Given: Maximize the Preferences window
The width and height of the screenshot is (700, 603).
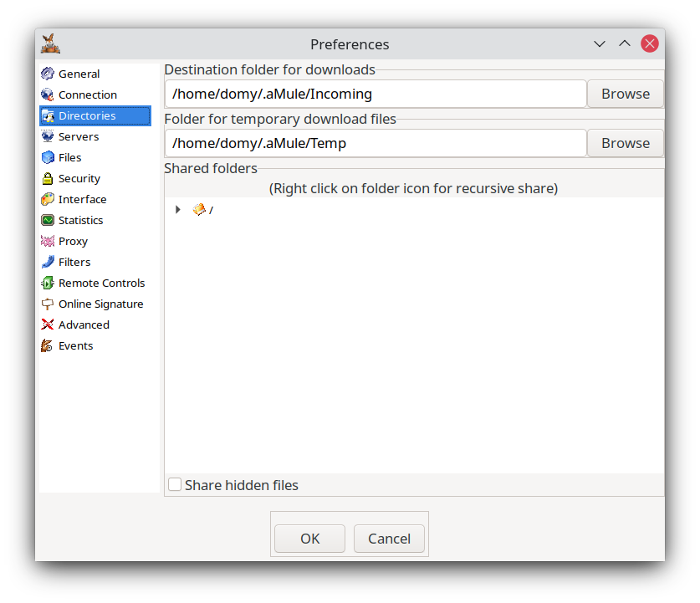Looking at the screenshot, I should (x=625, y=43).
